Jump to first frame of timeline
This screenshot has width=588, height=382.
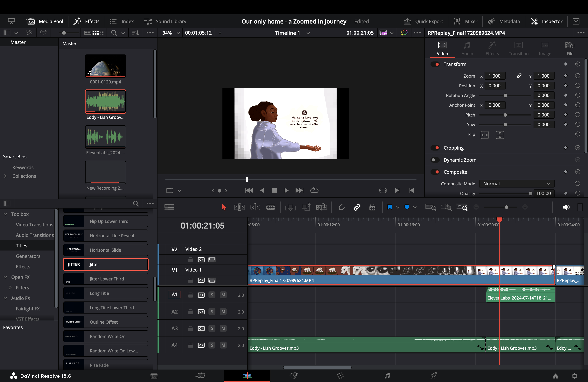[x=249, y=190]
